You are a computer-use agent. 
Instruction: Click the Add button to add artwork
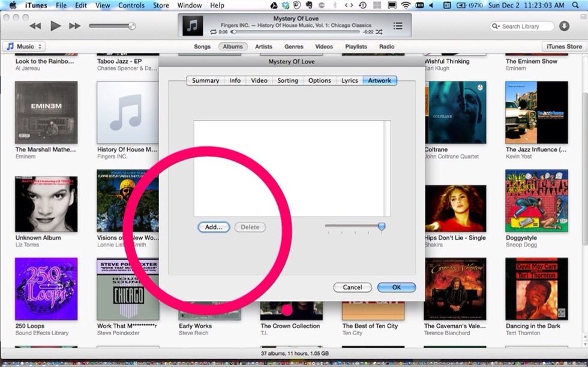(214, 227)
